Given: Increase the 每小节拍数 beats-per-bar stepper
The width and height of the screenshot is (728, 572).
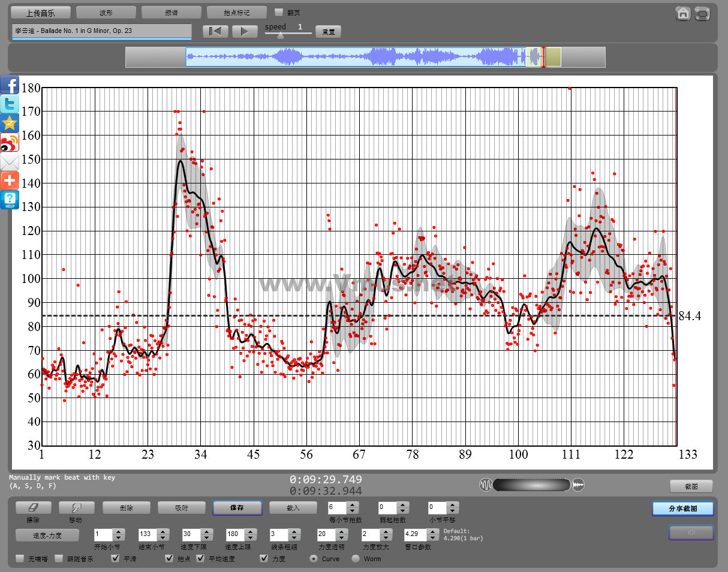Looking at the screenshot, I should click(353, 505).
